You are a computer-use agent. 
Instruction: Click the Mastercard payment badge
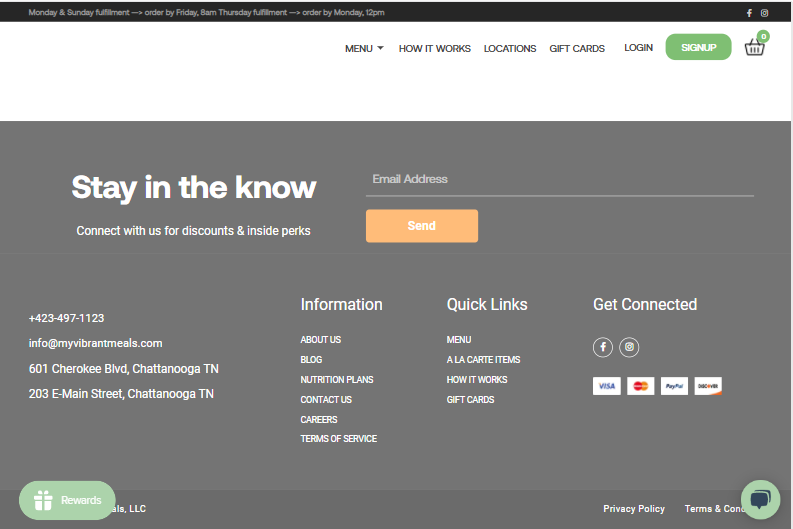pyautogui.click(x=640, y=386)
